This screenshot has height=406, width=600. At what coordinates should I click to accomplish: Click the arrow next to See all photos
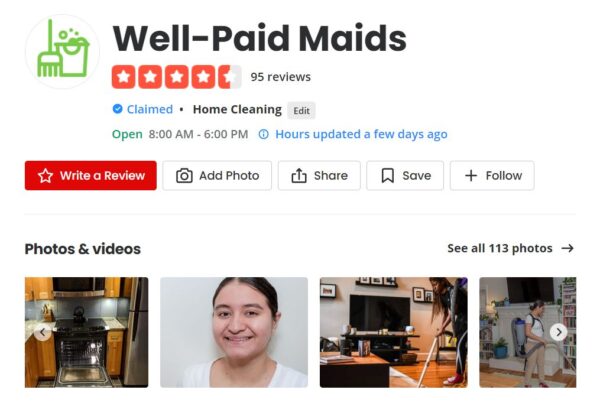point(568,248)
